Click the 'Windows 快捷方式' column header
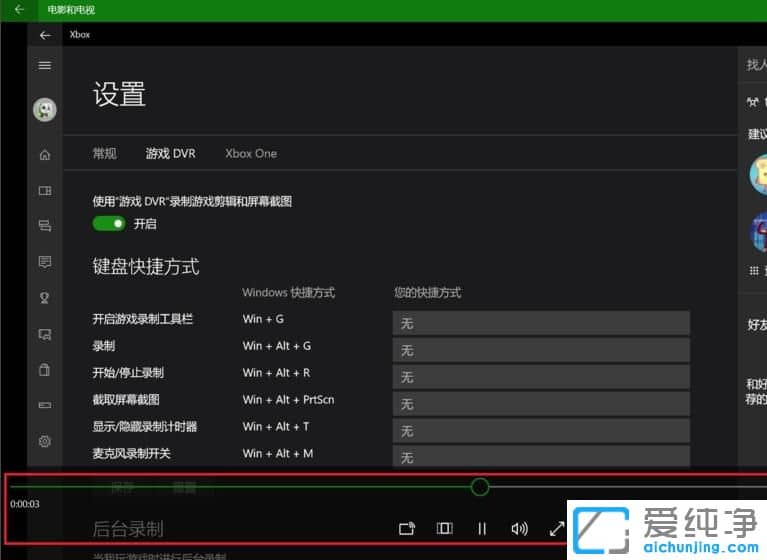Image resolution: width=767 pixels, height=560 pixels. [289, 292]
